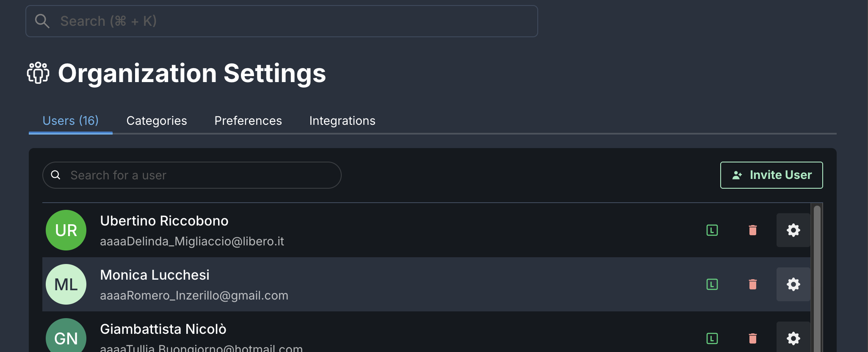The height and width of the screenshot is (352, 868).
Task: Delete user Monica Lucchesi with trash icon
Action: pos(753,284)
